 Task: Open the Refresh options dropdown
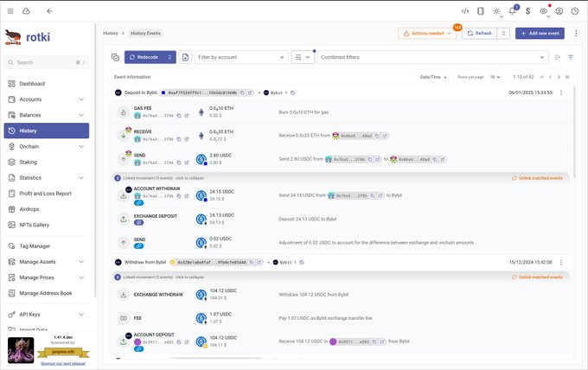(503, 34)
